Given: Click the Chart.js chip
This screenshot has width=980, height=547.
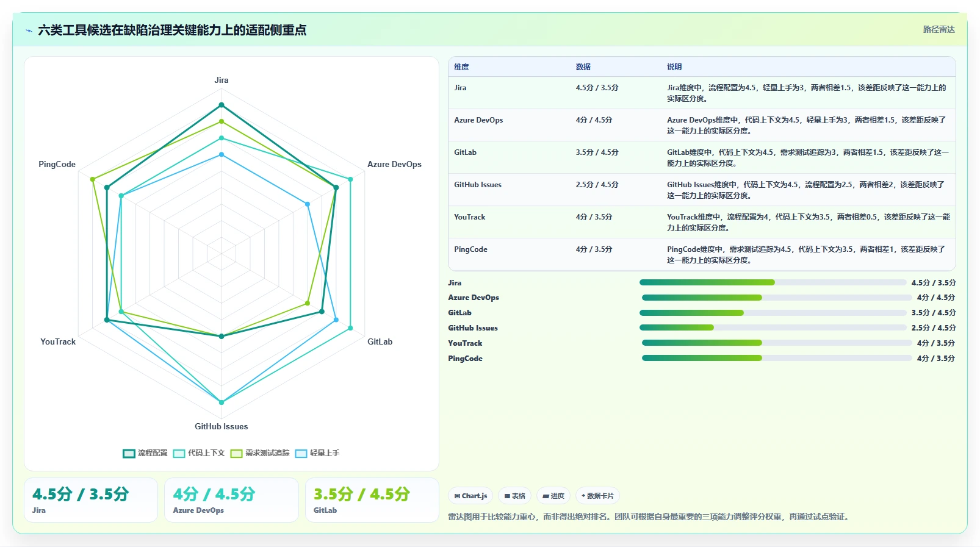Looking at the screenshot, I should click(470, 496).
